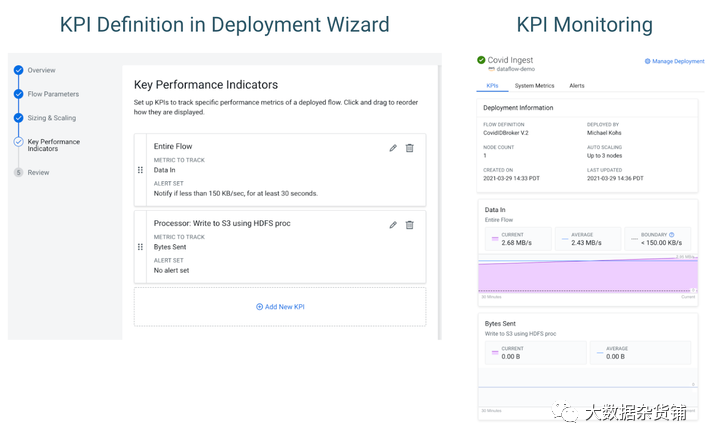Click the 'Write to S3 using HDFS proc' chart subtitle
The height and width of the screenshot is (443, 709).
tap(520, 334)
